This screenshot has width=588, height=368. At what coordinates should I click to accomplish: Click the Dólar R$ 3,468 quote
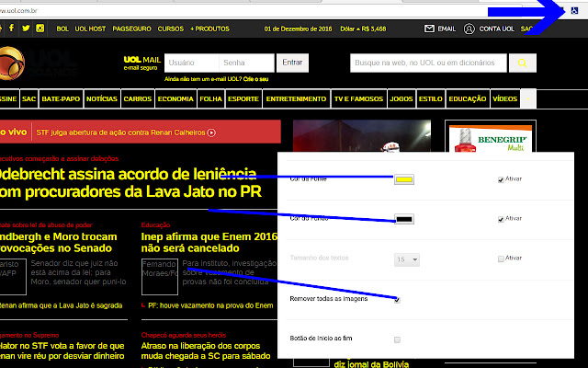coord(363,29)
